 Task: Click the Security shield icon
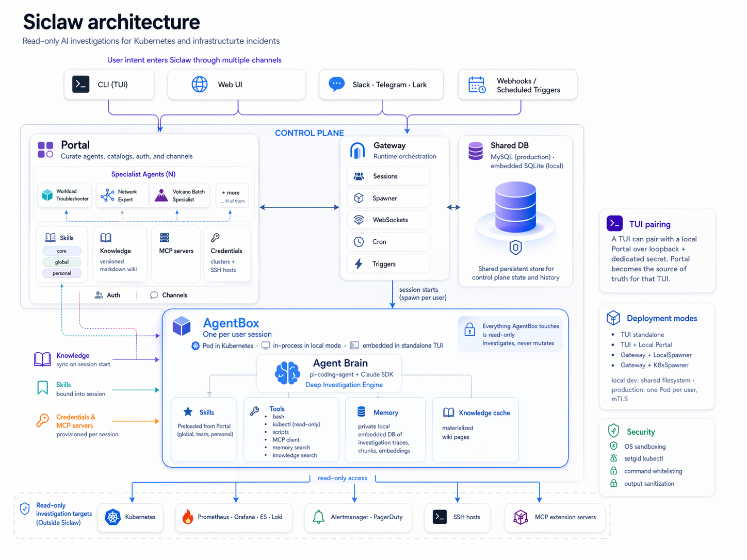pyautogui.click(x=613, y=431)
